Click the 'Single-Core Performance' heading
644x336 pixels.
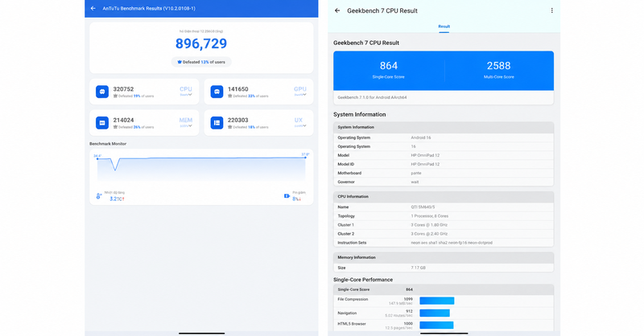363,280
